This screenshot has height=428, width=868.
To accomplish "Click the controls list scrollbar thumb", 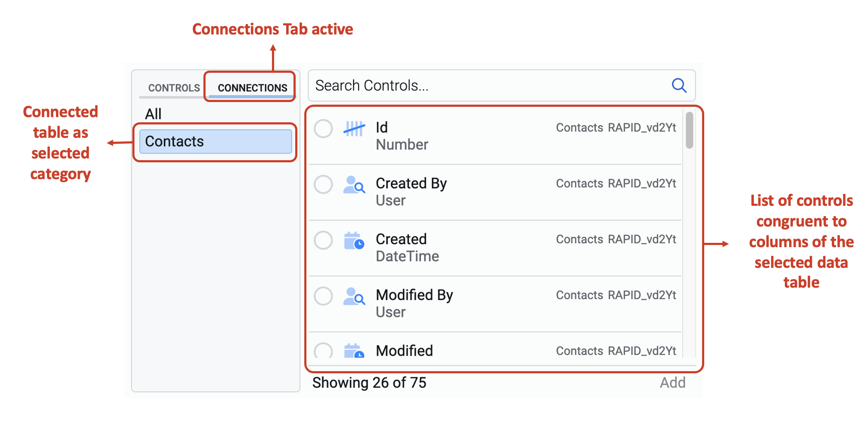I will coord(690,130).
